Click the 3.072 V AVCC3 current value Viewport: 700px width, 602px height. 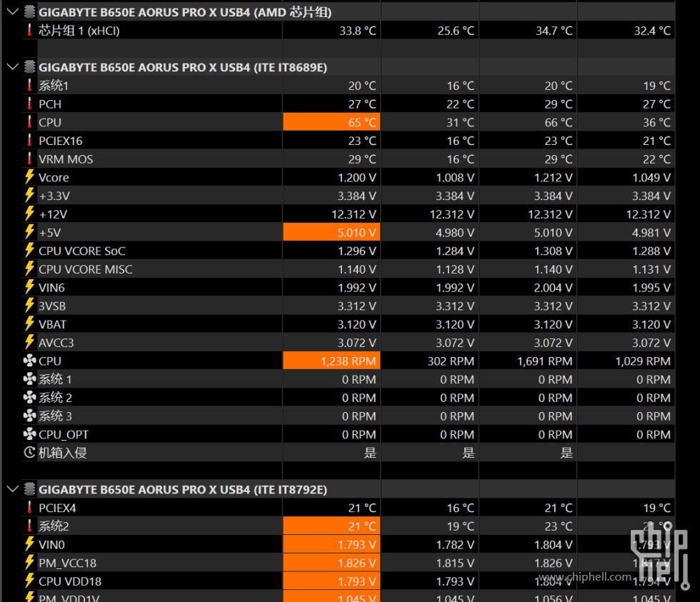(x=356, y=343)
